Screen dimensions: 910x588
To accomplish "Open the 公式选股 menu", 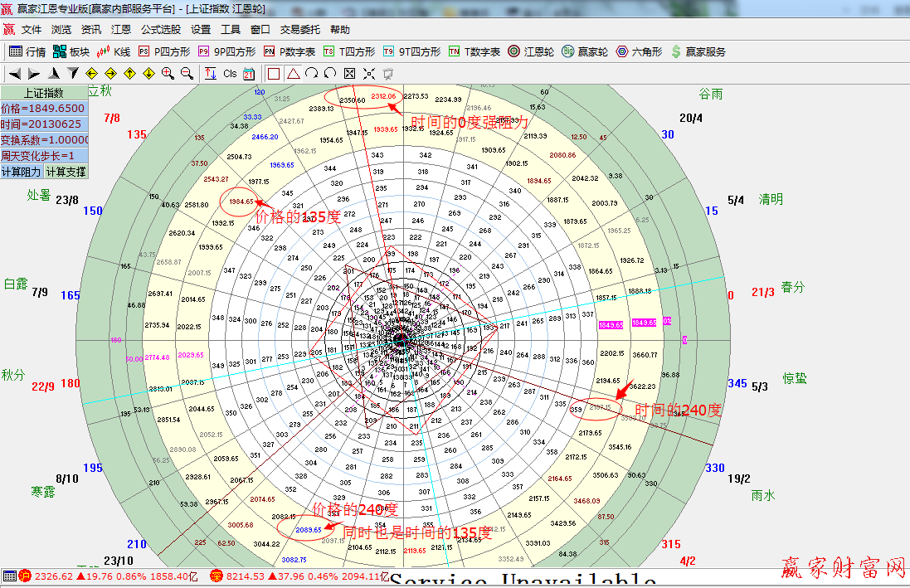I will [160, 29].
